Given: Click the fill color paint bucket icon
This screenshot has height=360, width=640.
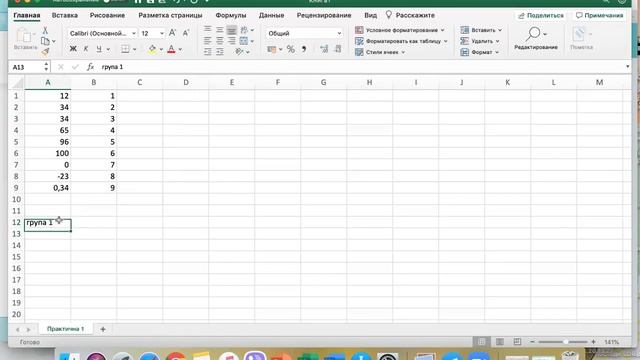Looking at the screenshot, I should (152, 49).
